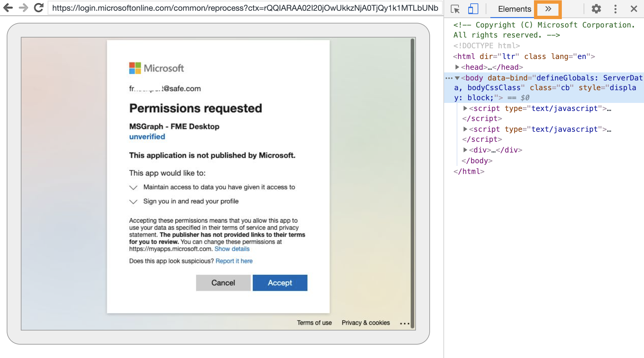This screenshot has height=358, width=644.
Task: Open DevTools settings gear
Action: click(x=596, y=9)
